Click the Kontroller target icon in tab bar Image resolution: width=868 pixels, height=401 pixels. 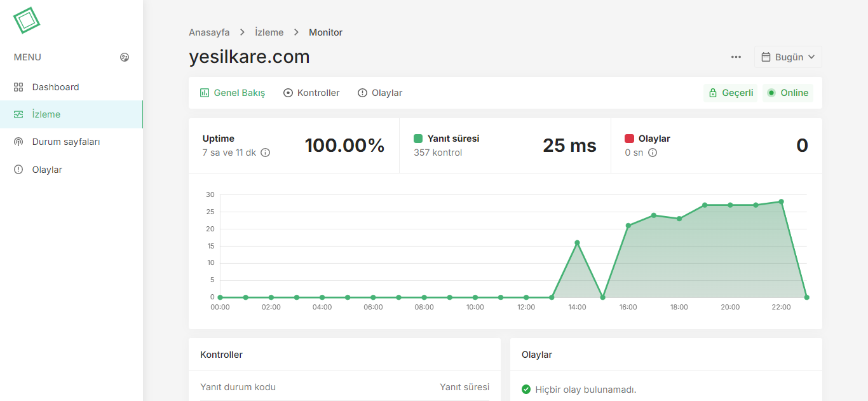[x=288, y=92]
